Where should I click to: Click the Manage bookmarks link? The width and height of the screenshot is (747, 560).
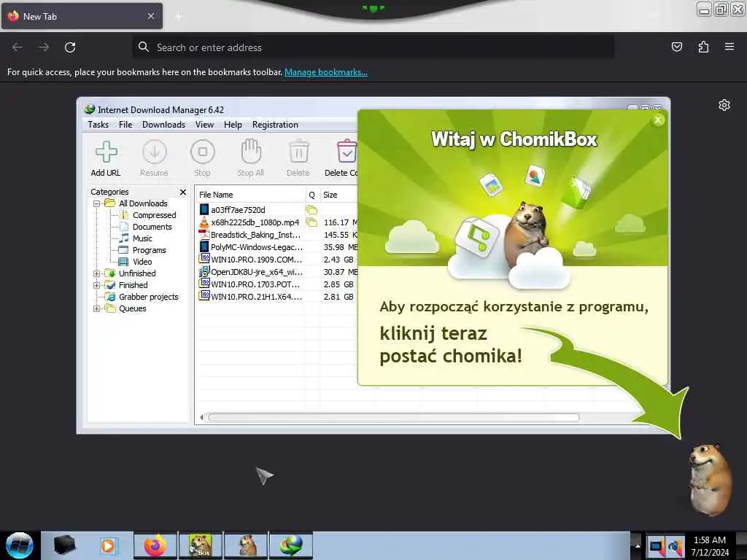pos(326,72)
